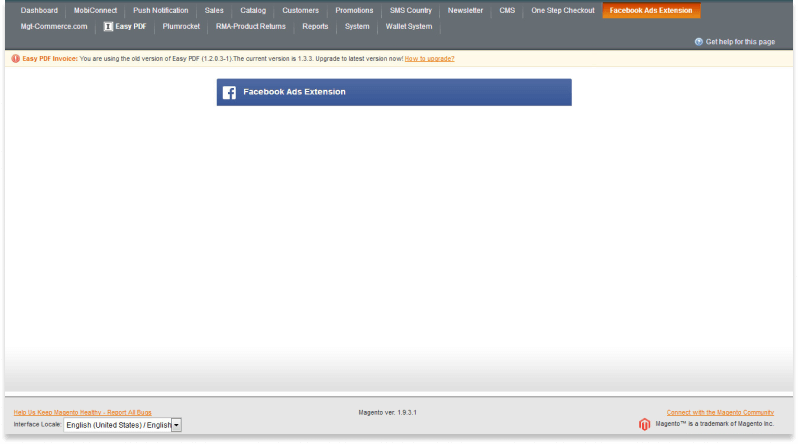
Task: Open the Mgt-Commerce.com menu
Action: (x=54, y=26)
